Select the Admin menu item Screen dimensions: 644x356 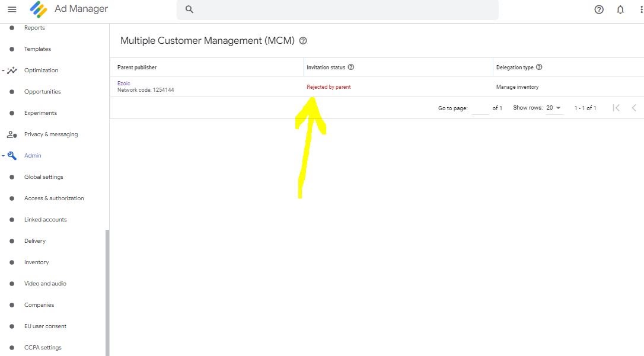33,155
